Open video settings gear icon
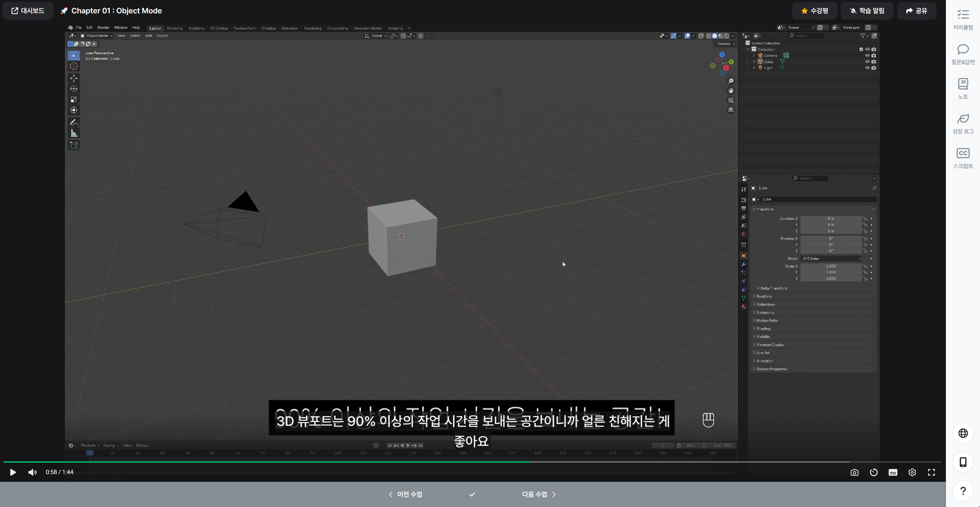The width and height of the screenshot is (980, 507). (912, 472)
